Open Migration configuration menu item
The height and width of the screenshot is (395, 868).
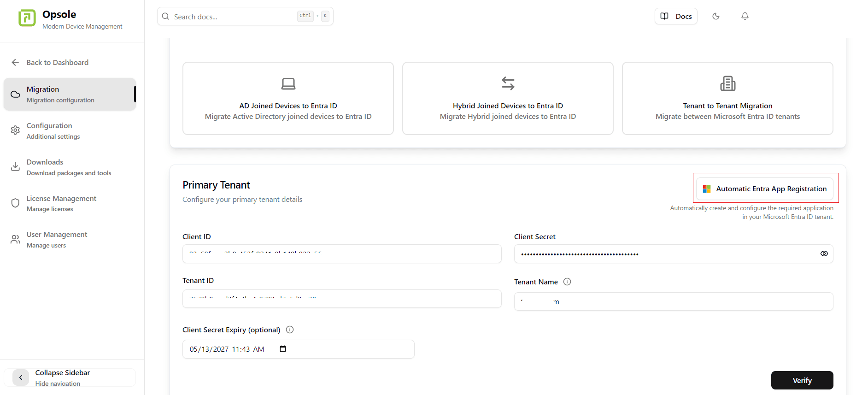[x=70, y=94]
